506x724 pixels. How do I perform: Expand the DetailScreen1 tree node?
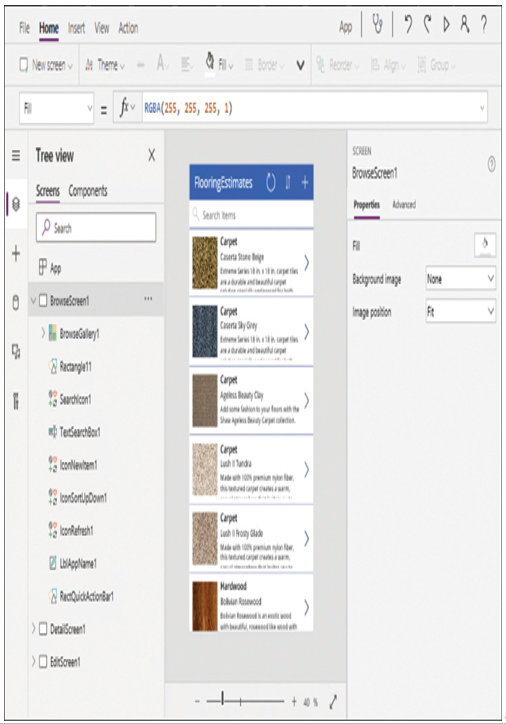(33, 628)
